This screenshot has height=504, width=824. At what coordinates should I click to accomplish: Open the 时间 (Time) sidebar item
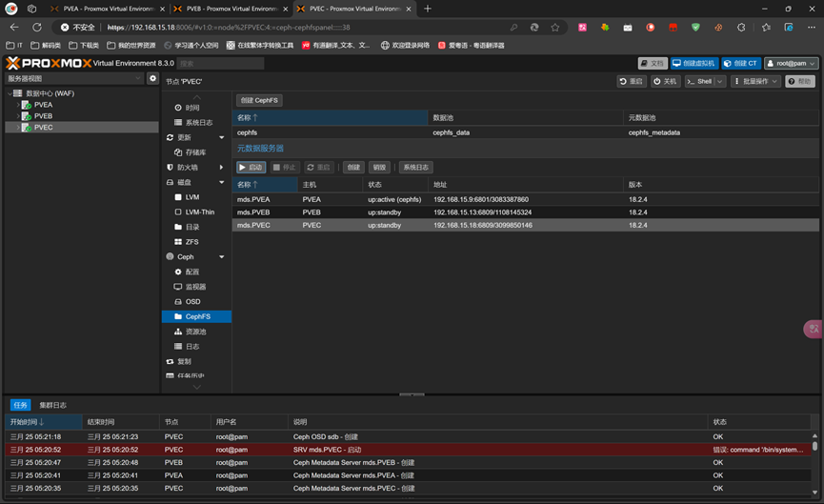[x=191, y=108]
